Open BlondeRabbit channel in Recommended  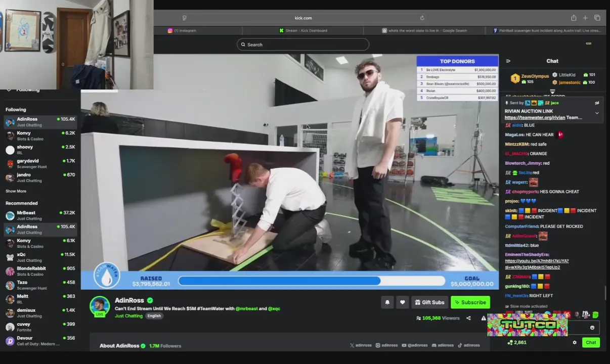coord(40,271)
